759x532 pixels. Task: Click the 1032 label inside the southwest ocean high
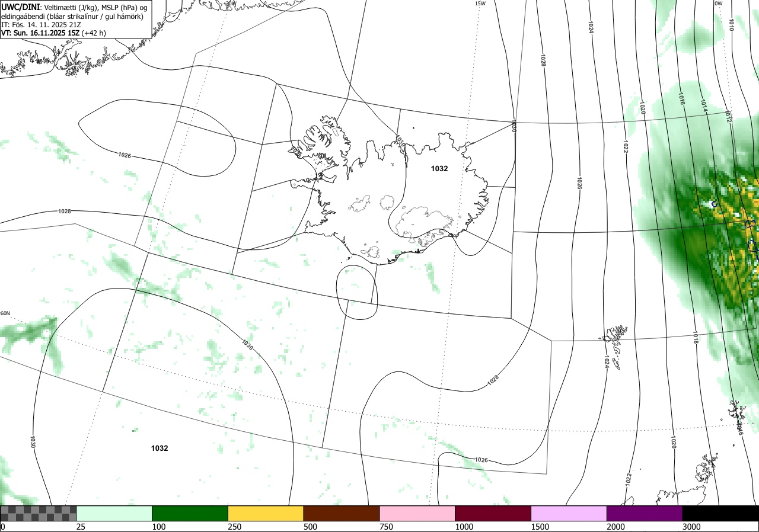(x=160, y=448)
